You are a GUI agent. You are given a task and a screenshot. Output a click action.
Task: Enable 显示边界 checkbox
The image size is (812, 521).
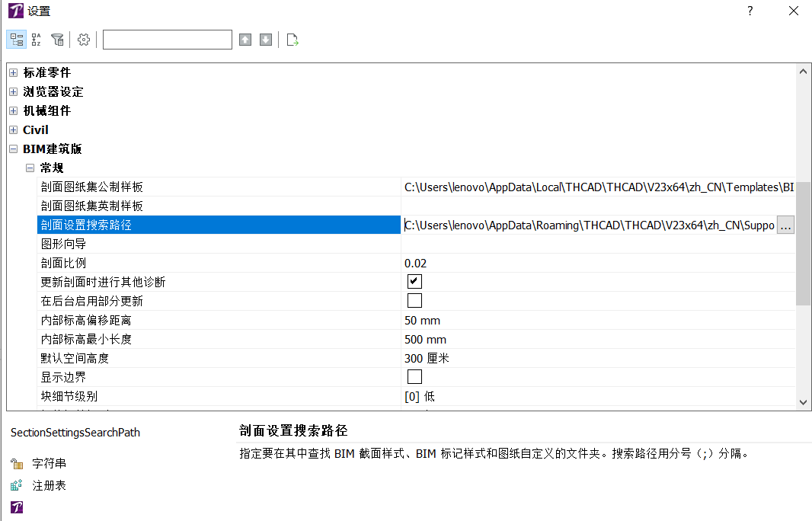point(415,376)
